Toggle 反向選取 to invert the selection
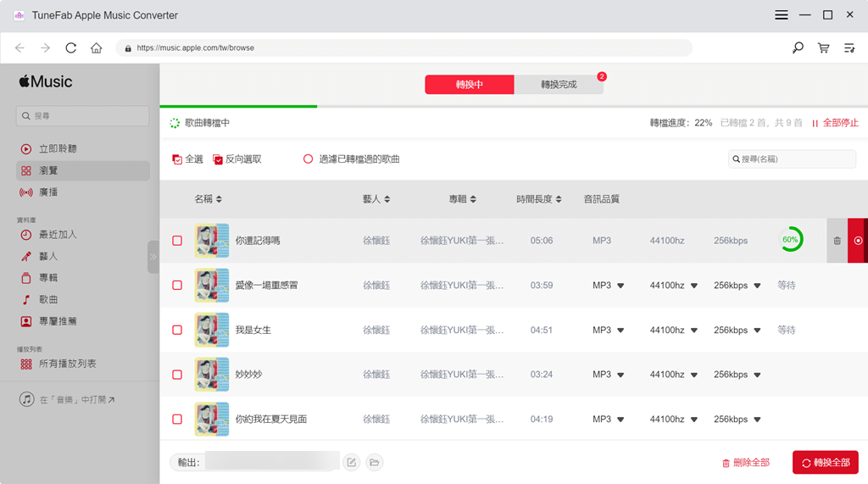Screen dimensions: 868x484 click(237, 159)
